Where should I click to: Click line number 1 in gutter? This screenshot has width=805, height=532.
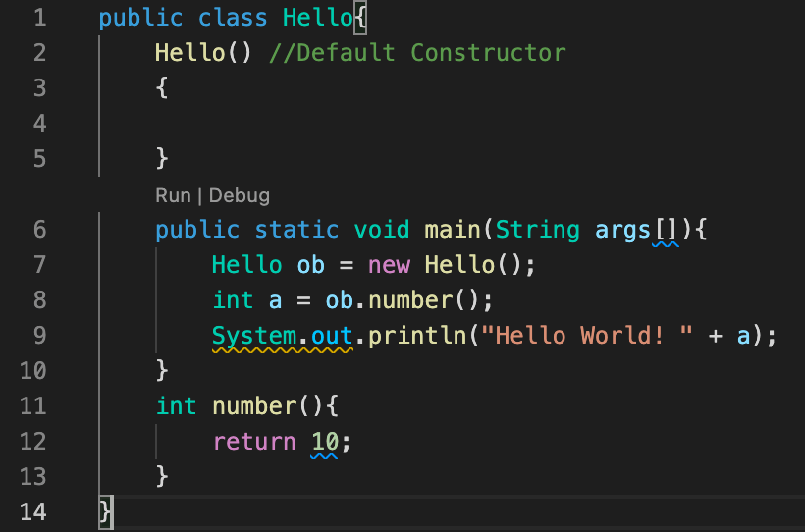[x=39, y=18]
